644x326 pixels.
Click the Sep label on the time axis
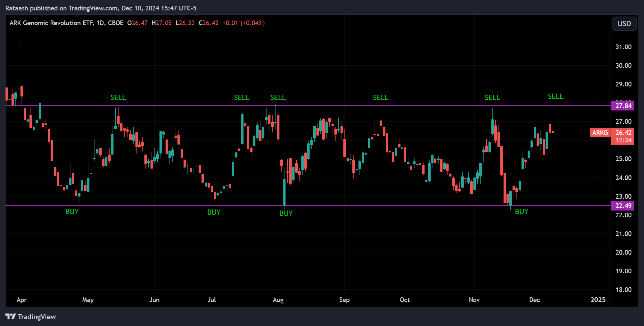pos(344,300)
